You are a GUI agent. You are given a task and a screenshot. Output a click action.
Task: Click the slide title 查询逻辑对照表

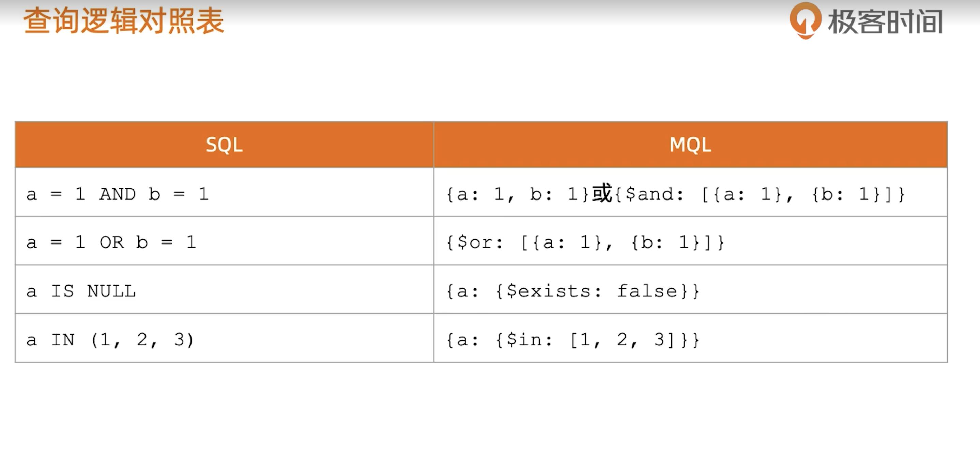click(124, 21)
